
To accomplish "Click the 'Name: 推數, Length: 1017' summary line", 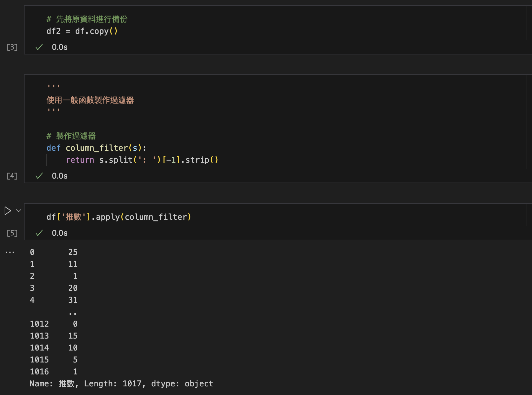I will 121,384.
